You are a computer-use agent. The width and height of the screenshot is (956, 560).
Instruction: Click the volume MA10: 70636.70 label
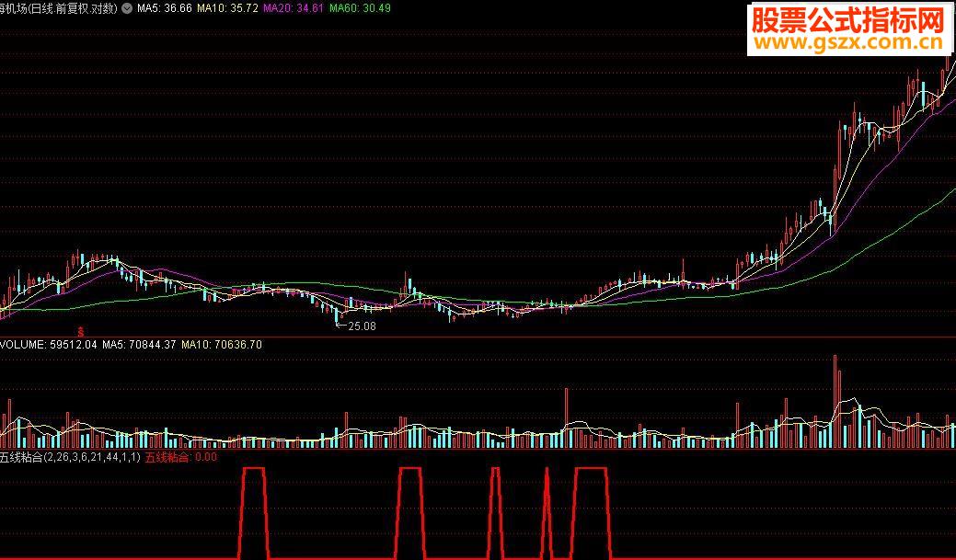222,344
